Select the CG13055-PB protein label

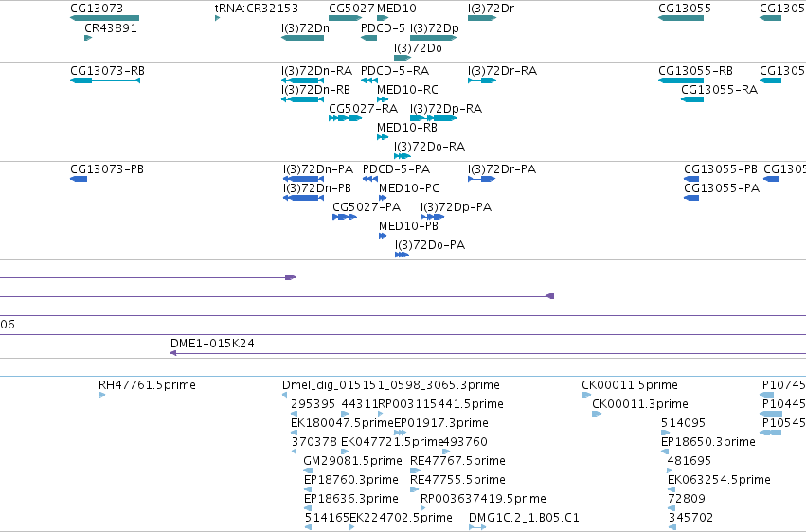[721, 168]
